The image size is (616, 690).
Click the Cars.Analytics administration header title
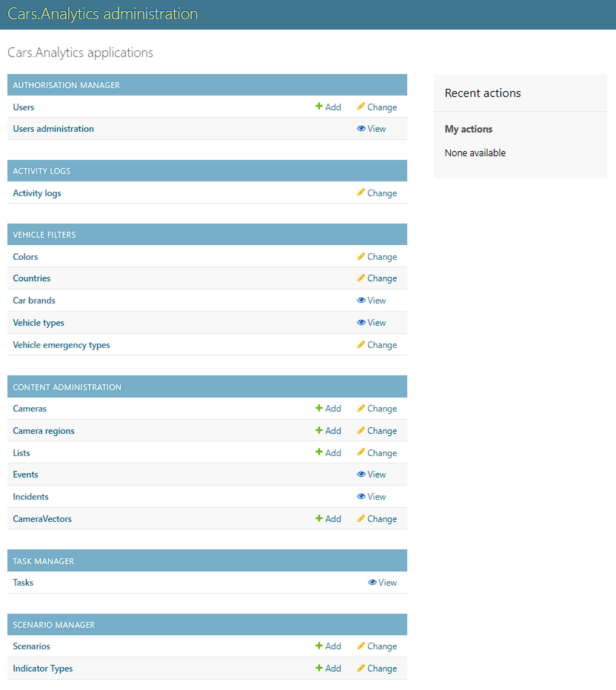point(102,13)
